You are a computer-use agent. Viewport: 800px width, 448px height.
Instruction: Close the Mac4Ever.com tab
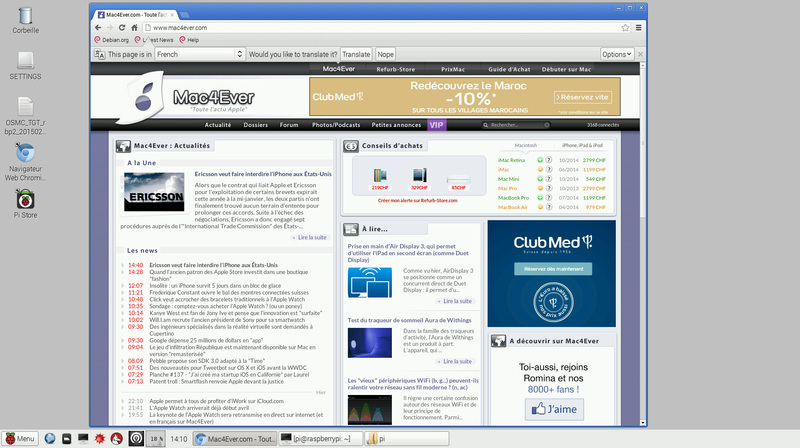(x=172, y=15)
